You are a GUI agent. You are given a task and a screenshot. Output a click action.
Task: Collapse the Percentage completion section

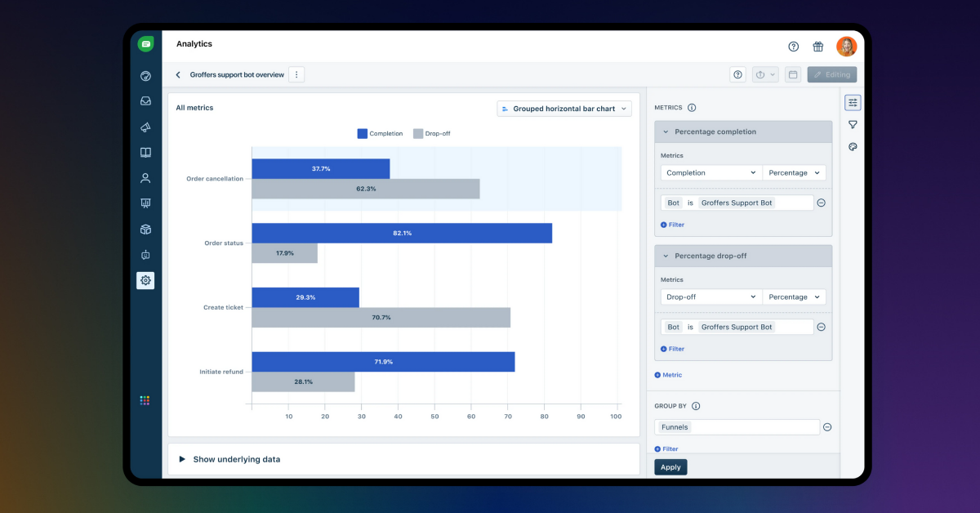point(666,132)
